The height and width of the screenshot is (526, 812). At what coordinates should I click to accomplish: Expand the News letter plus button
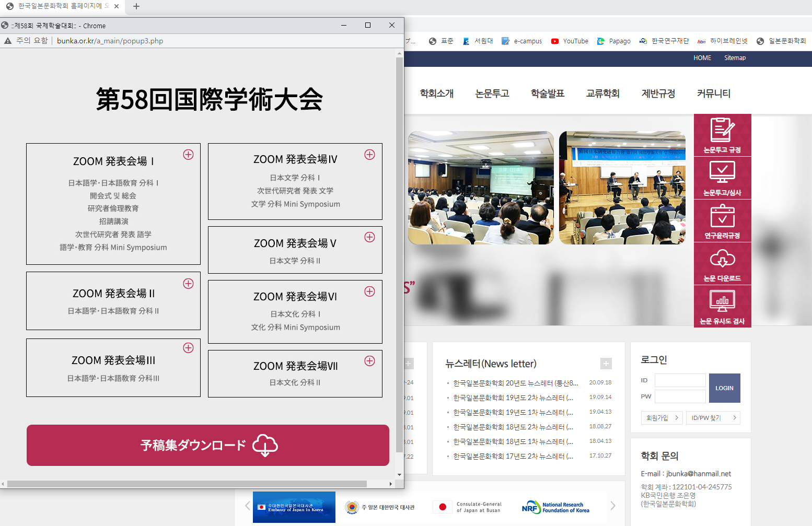(x=606, y=364)
